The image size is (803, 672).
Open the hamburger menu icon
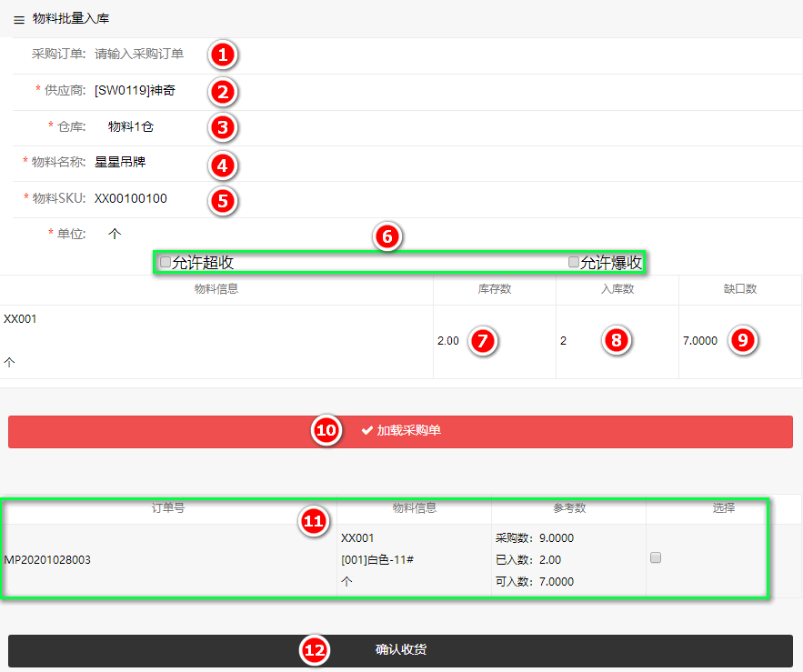tap(19, 19)
